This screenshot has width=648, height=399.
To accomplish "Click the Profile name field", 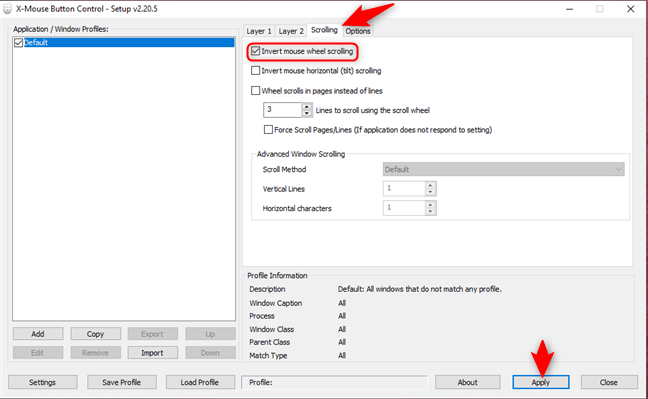I will click(x=334, y=382).
